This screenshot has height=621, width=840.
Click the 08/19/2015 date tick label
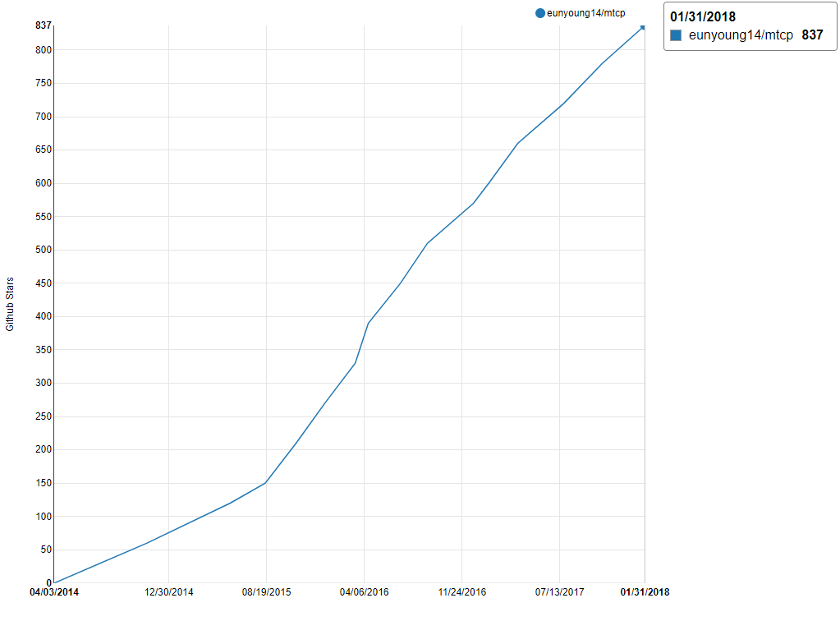point(266,592)
